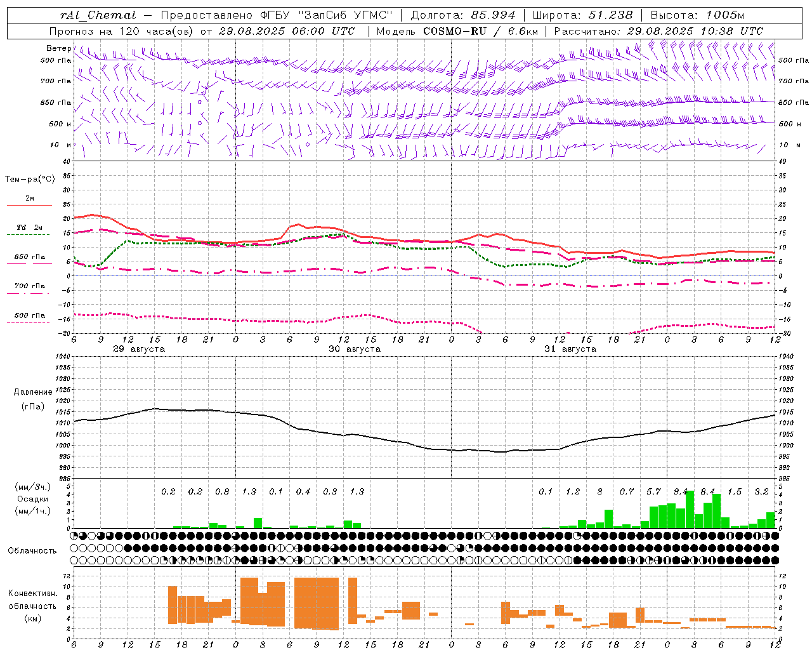Viewport: 812px width, 650px height.
Task: Click the (мм/1ч.) unit label
Action: click(x=33, y=511)
